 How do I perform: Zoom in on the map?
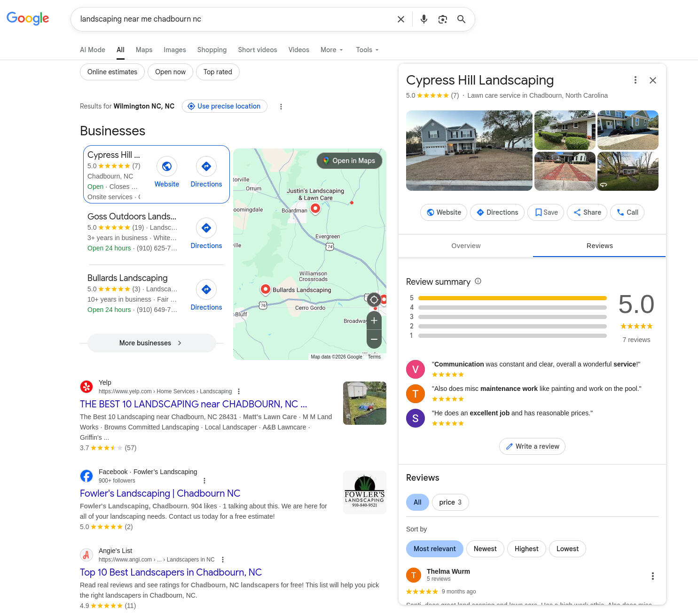pyautogui.click(x=374, y=320)
